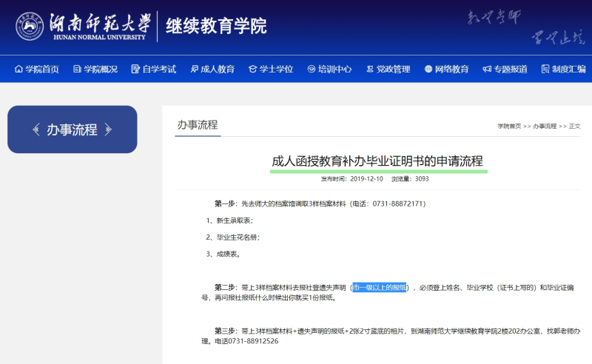Click the view count 3093
Image resolution: width=592 pixels, height=364 pixels.
[422, 179]
